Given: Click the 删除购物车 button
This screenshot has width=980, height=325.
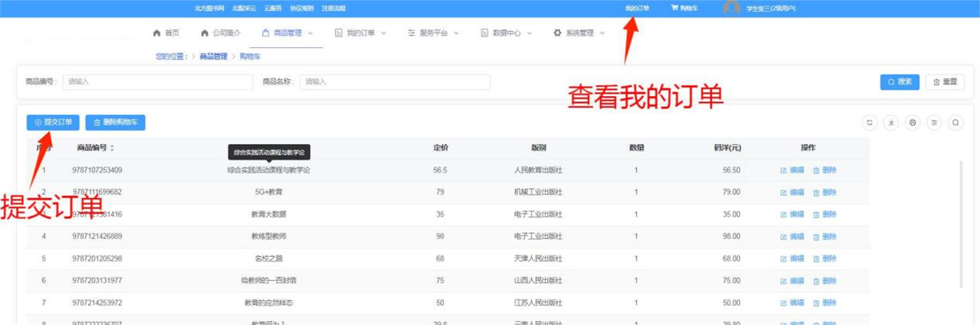Looking at the screenshot, I should (x=115, y=122).
